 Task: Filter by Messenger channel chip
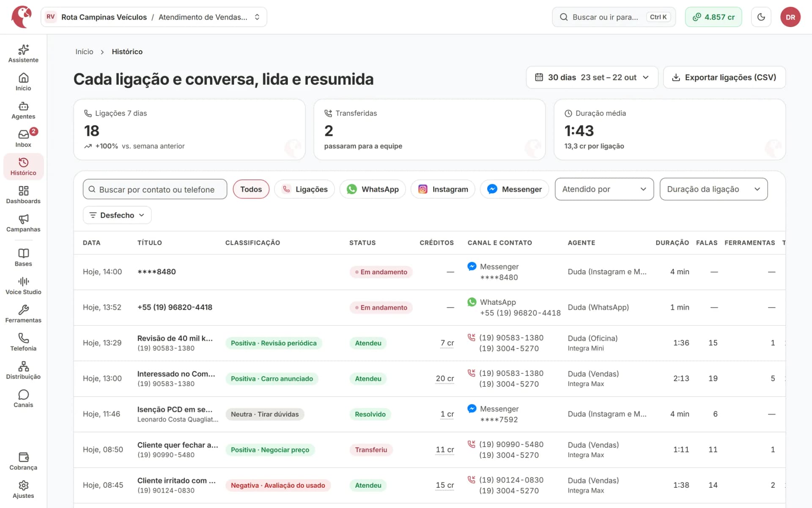point(514,189)
